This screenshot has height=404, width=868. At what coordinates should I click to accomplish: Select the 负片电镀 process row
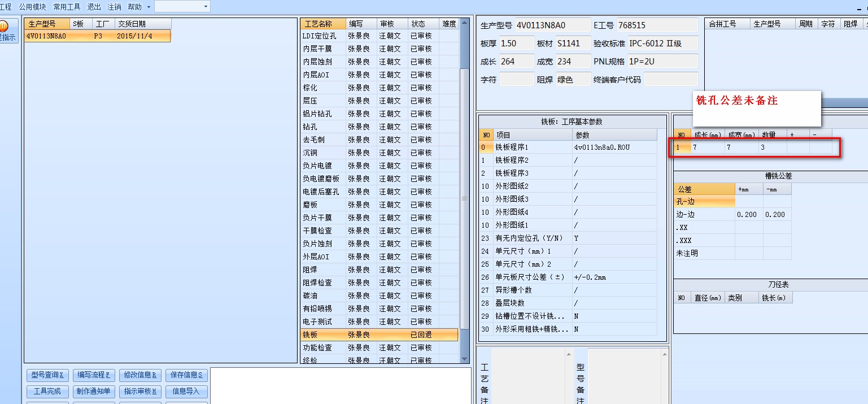(380, 166)
